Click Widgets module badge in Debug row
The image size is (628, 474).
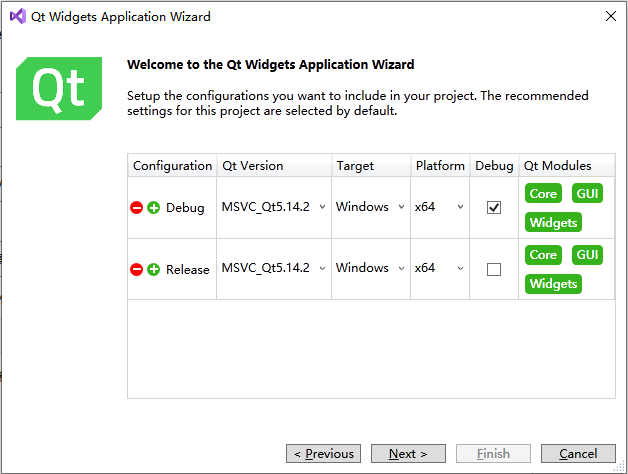pos(553,222)
